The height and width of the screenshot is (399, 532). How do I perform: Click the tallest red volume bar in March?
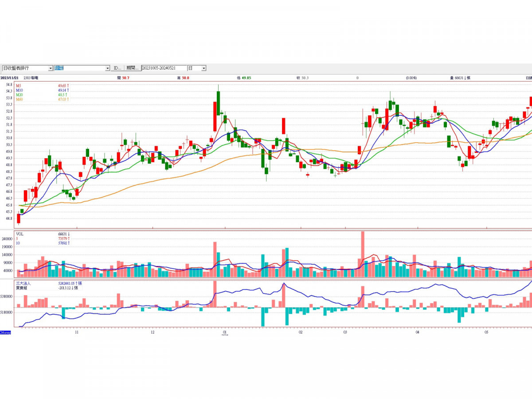(x=363, y=254)
